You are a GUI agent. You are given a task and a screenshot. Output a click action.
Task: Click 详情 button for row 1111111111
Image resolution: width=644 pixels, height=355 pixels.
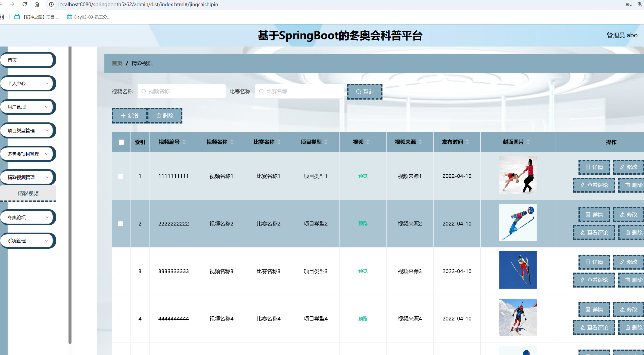pos(594,167)
